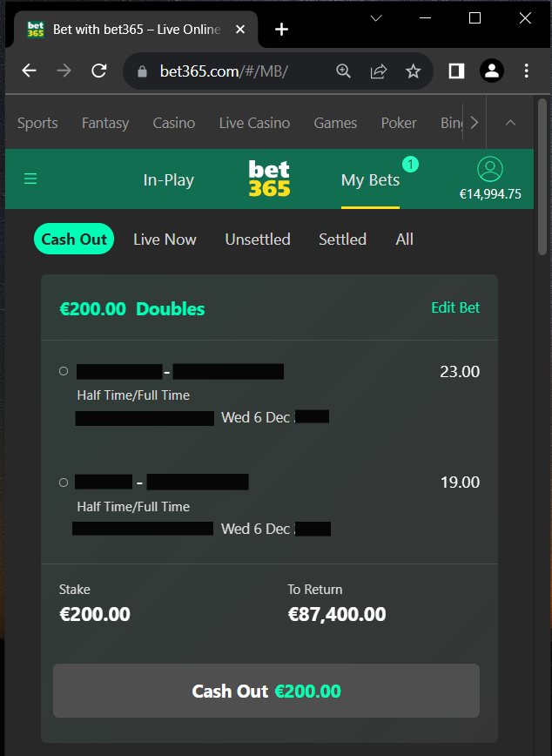
Task: Open the tab search dropdown arrow
Action: tap(376, 18)
